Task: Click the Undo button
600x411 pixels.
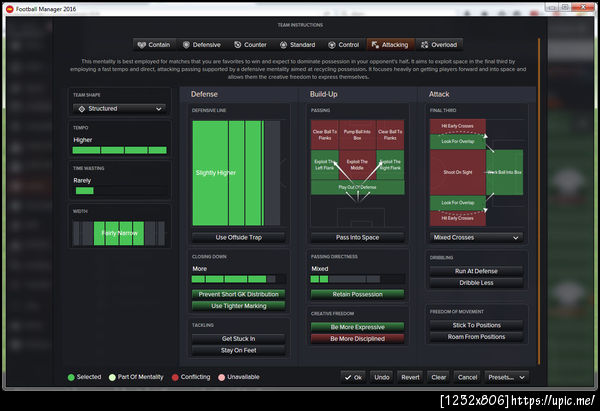Action: (382, 377)
